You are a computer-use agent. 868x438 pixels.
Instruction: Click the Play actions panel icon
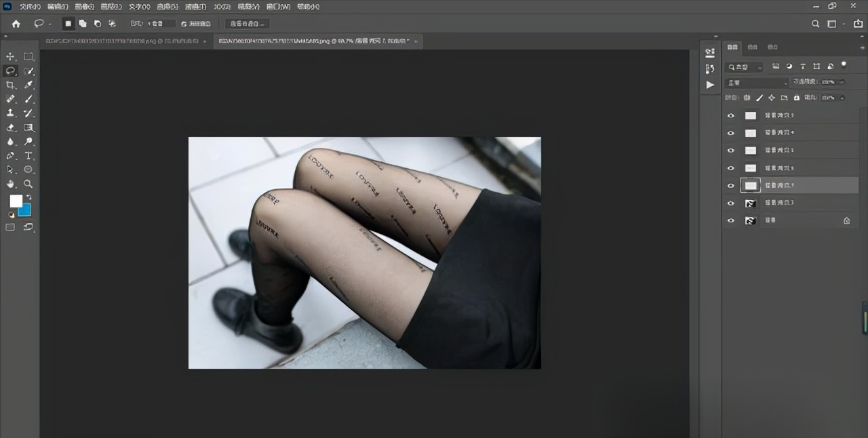(710, 85)
